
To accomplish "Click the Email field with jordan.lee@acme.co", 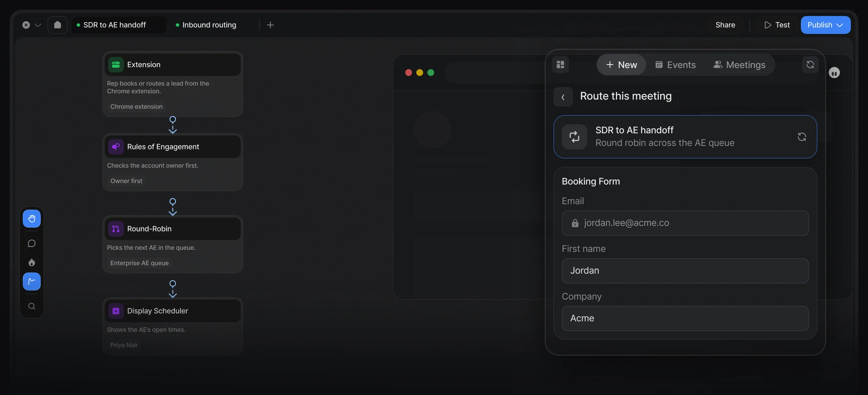I will [x=685, y=223].
